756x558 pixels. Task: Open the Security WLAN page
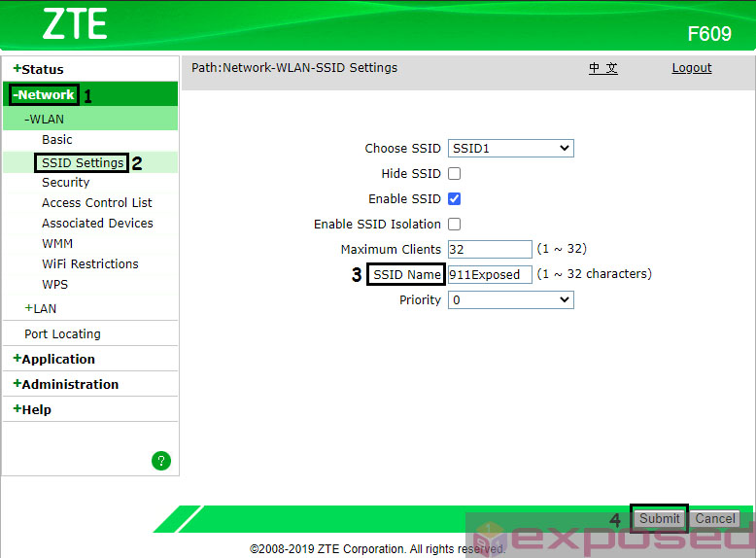tap(65, 183)
